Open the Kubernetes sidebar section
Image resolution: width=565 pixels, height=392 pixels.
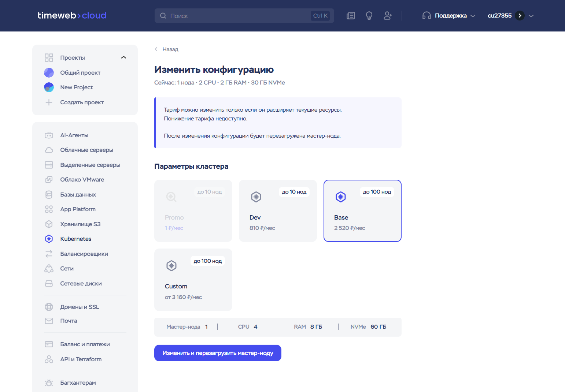click(75, 239)
